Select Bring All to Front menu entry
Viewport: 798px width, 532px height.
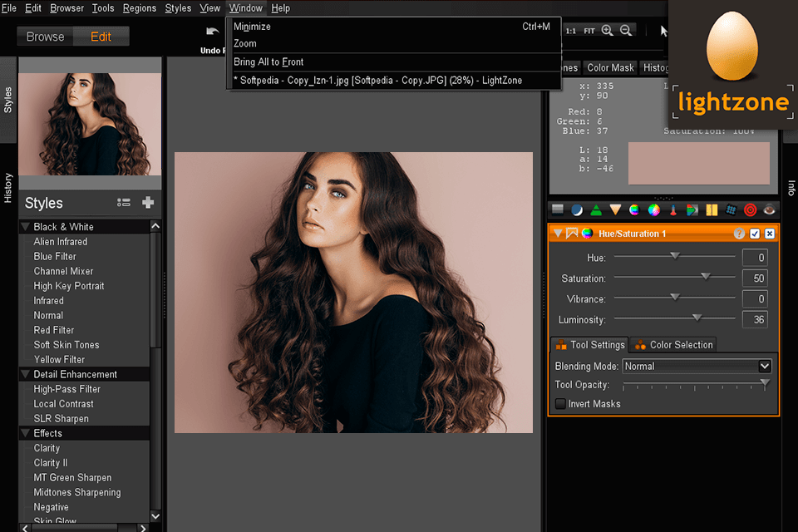pyautogui.click(x=268, y=62)
